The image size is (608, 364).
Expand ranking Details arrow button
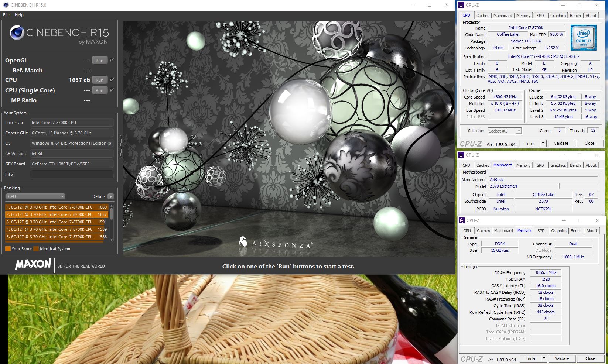coord(110,196)
